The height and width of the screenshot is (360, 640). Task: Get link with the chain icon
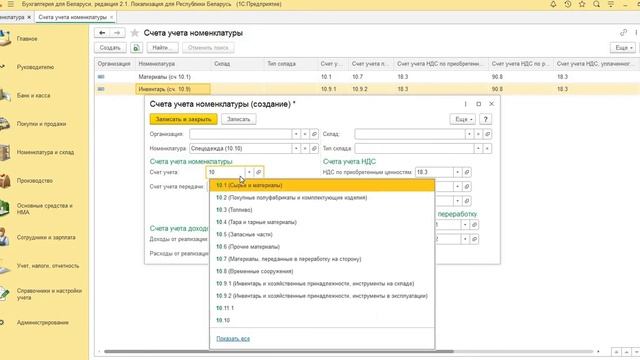click(x=623, y=33)
